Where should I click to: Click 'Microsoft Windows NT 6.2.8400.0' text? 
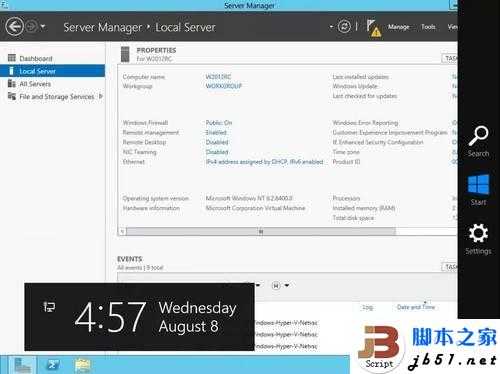pyautogui.click(x=249, y=198)
